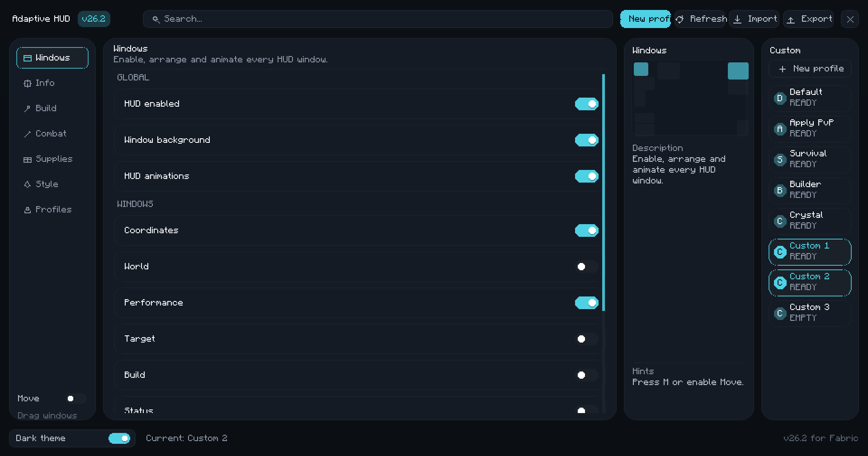Click the Builder profile B badge
Viewport: 868px width, 456px height.
(780, 190)
